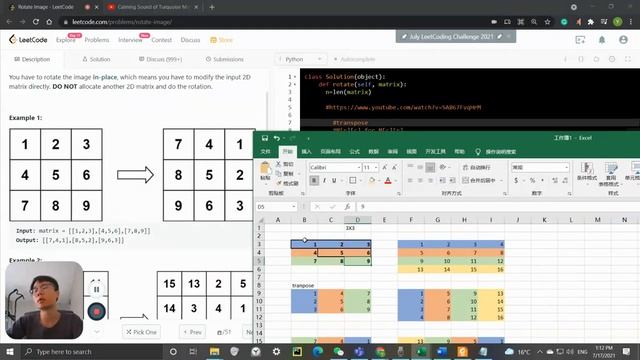Switch to the Calming Sound YouTube browser tab
Viewport: 640px width, 360px height.
point(153,7)
